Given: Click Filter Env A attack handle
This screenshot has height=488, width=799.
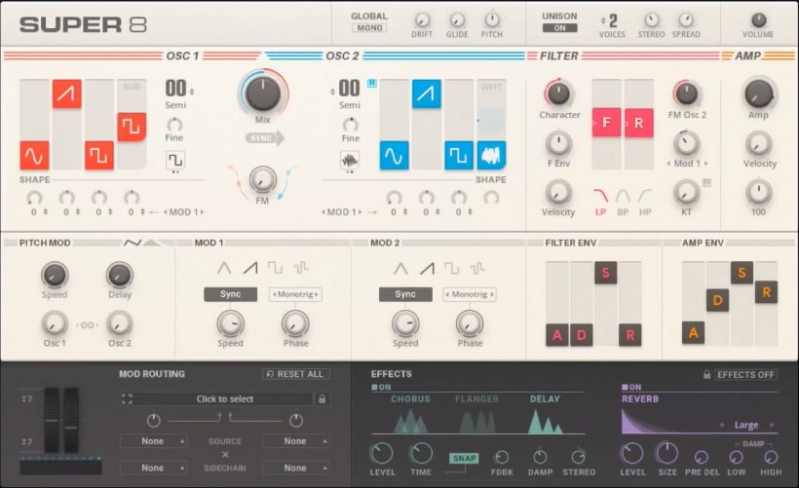Looking at the screenshot, I should [557, 335].
